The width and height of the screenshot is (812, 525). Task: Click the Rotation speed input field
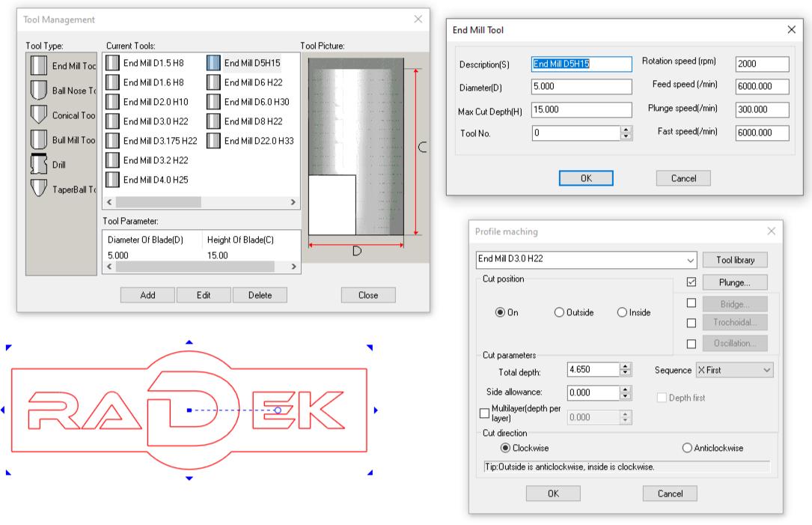tap(762, 64)
